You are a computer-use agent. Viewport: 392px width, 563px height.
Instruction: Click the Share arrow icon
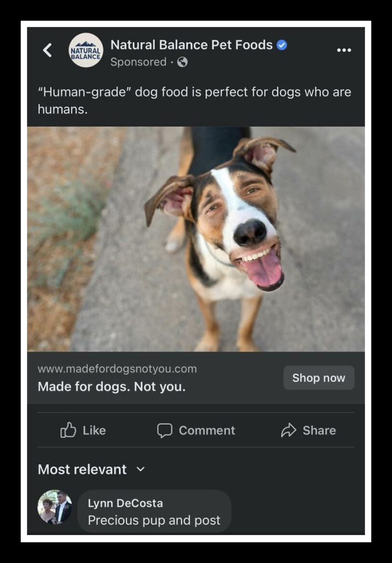tap(289, 430)
